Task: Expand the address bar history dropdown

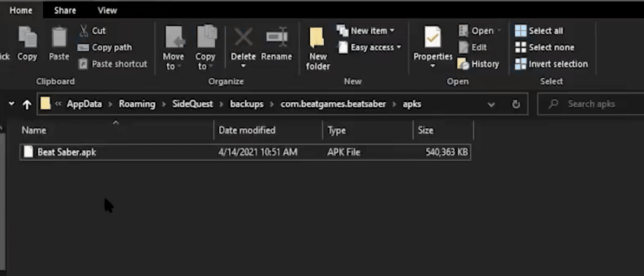Action: click(491, 104)
